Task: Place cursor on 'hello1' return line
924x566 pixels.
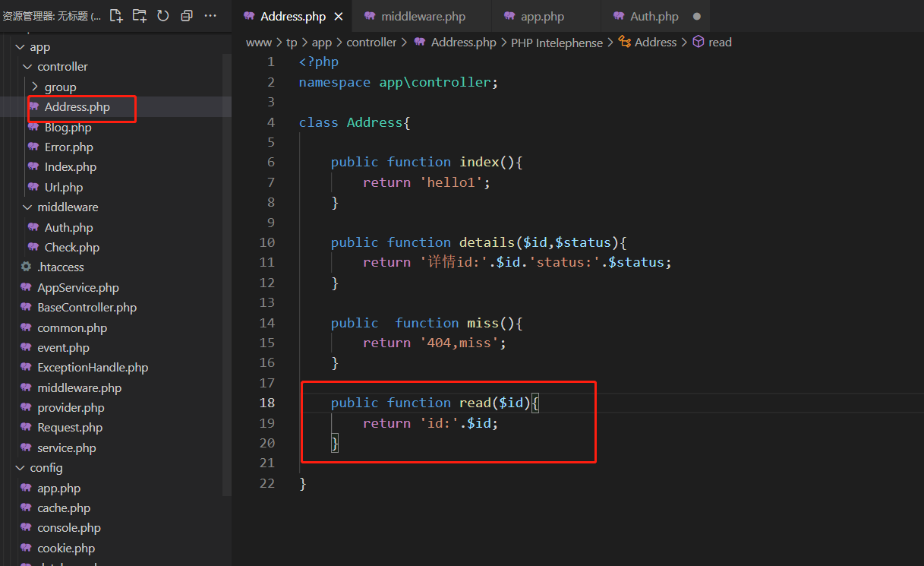Action: (427, 182)
